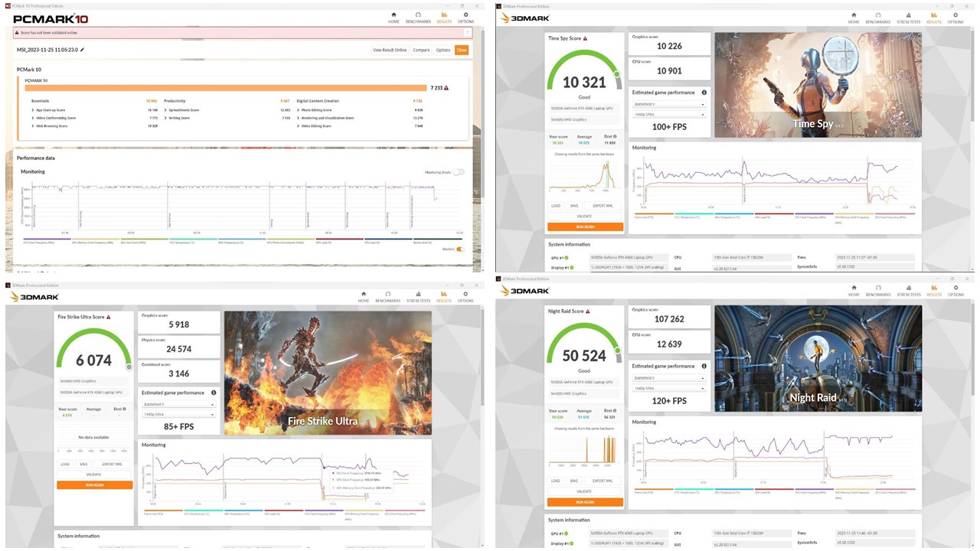Click the PCMark 10 score warning triangle
The height and width of the screenshot is (551, 980).
coord(446,88)
